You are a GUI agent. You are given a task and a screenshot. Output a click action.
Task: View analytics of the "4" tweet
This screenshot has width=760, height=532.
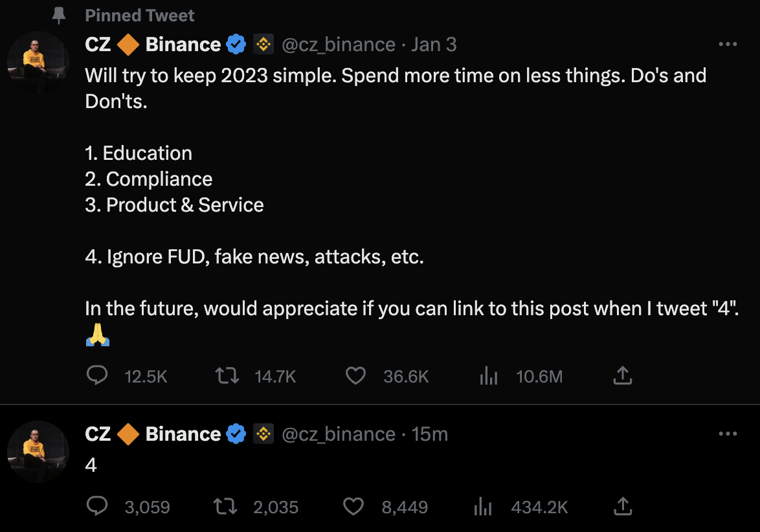click(484, 507)
